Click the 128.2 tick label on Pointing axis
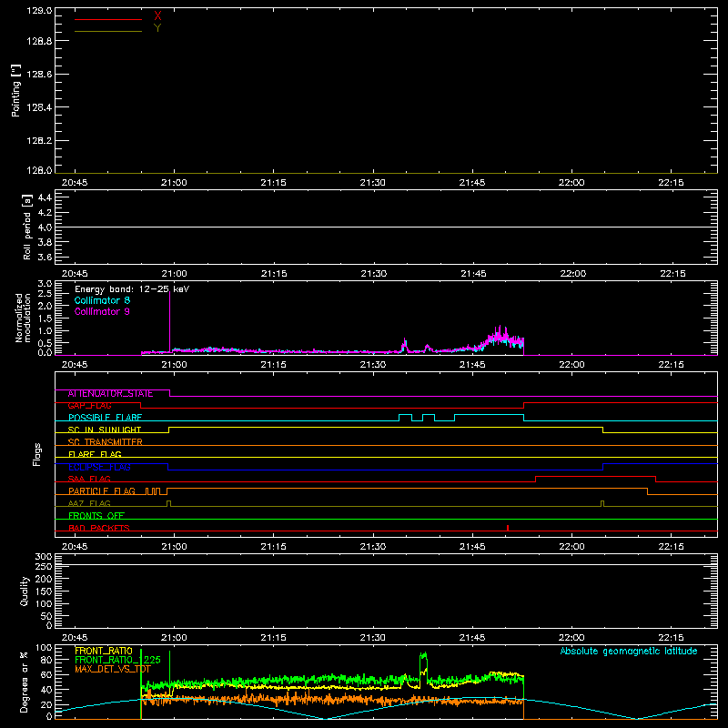This screenshot has height=728, width=728. point(39,141)
